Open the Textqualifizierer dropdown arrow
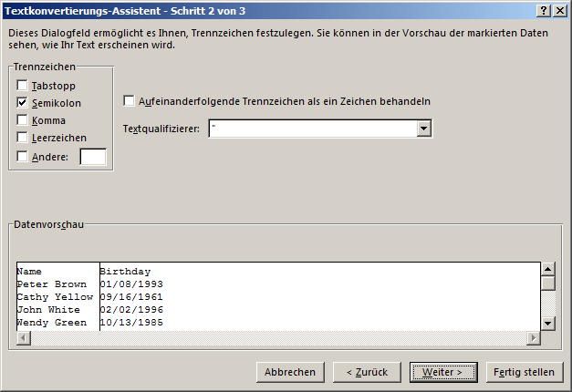 point(424,129)
